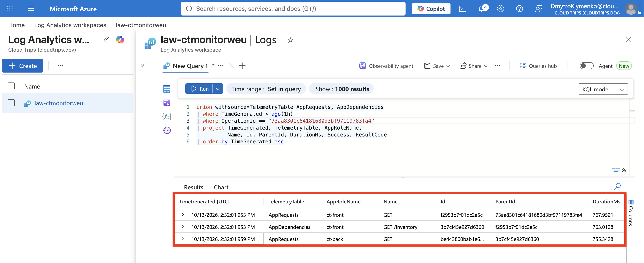Add a new query tab
The width and height of the screenshot is (644, 263).
point(242,66)
